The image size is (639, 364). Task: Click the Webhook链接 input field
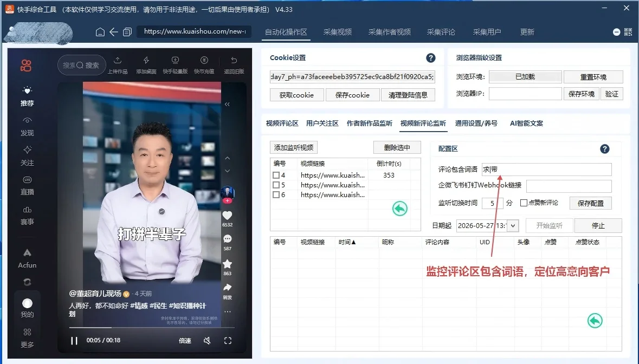click(569, 186)
